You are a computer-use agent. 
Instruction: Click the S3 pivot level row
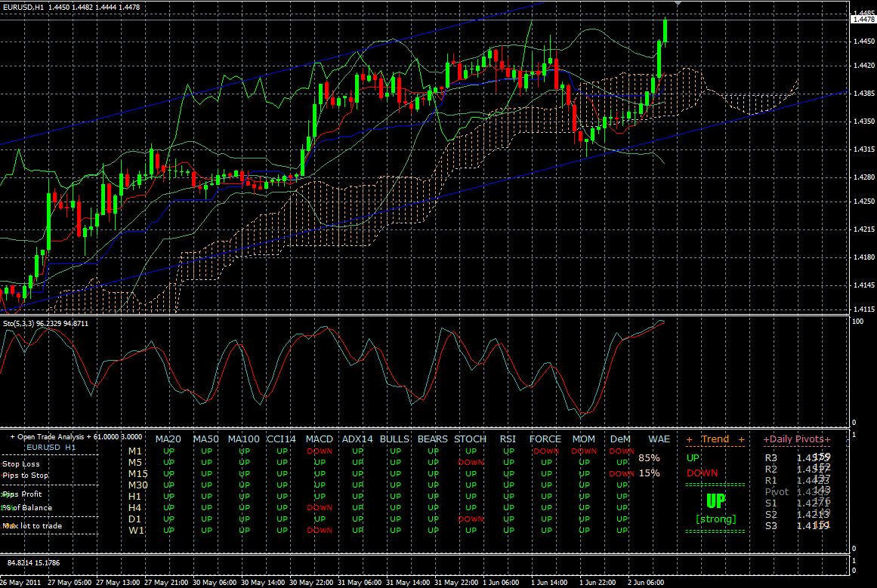pyautogui.click(x=798, y=525)
